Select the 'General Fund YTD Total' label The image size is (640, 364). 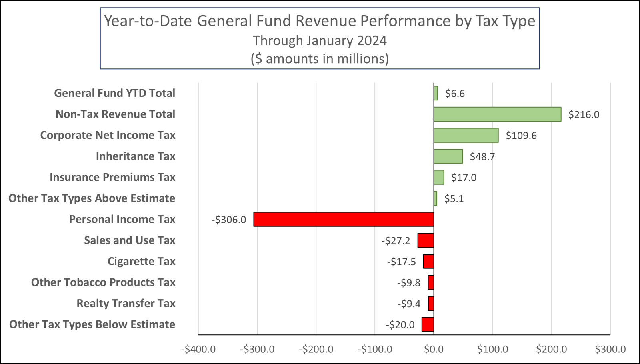click(115, 93)
